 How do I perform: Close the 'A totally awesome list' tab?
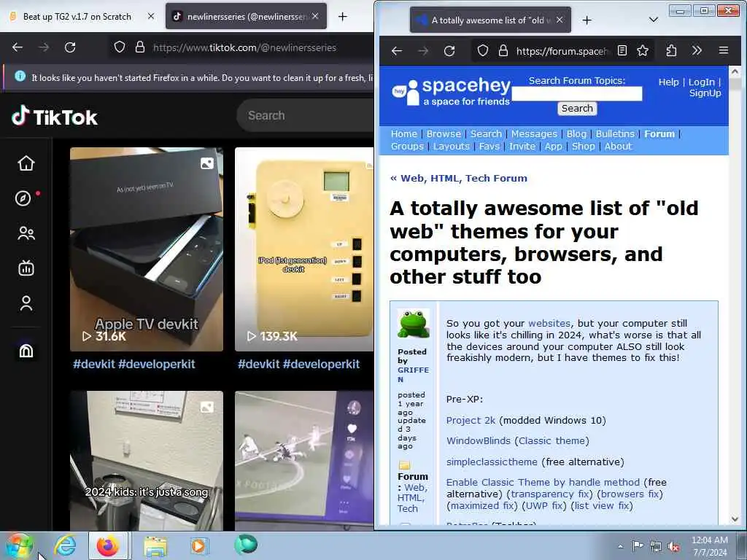(560, 20)
